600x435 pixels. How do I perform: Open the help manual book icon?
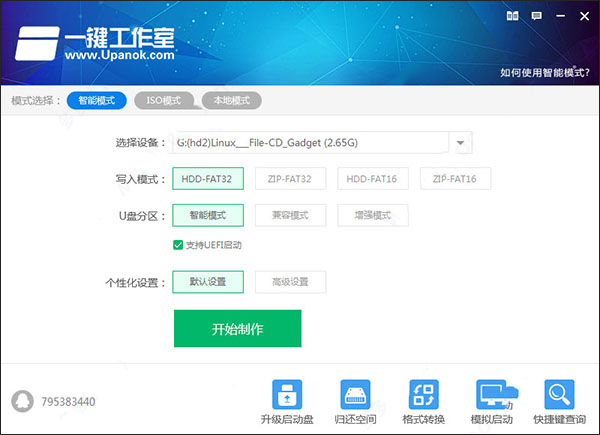click(512, 16)
